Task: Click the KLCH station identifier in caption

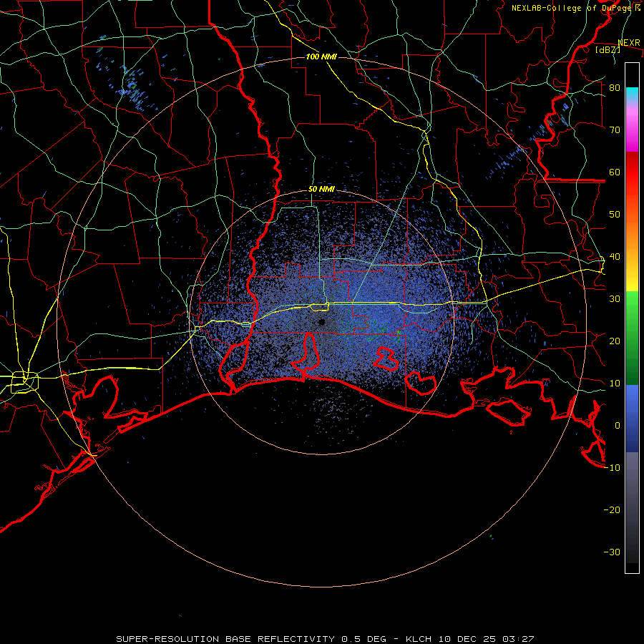Action: [419, 639]
